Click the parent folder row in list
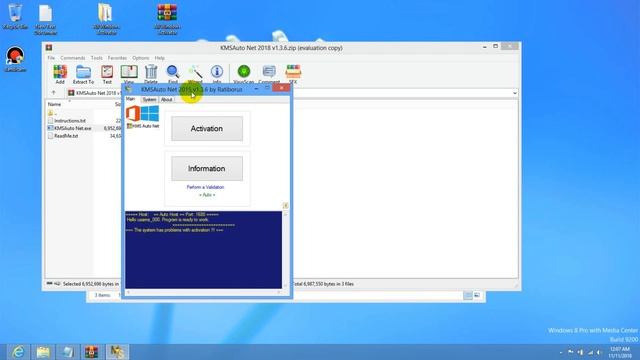 pos(52,113)
